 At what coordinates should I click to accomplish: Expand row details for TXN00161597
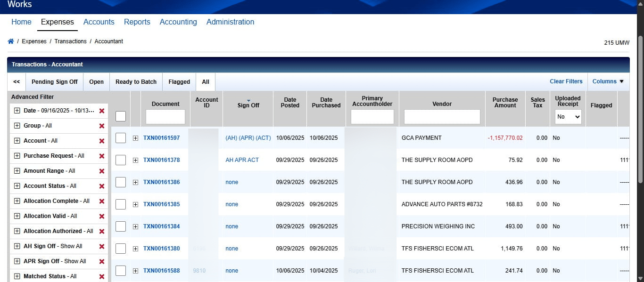click(x=135, y=138)
